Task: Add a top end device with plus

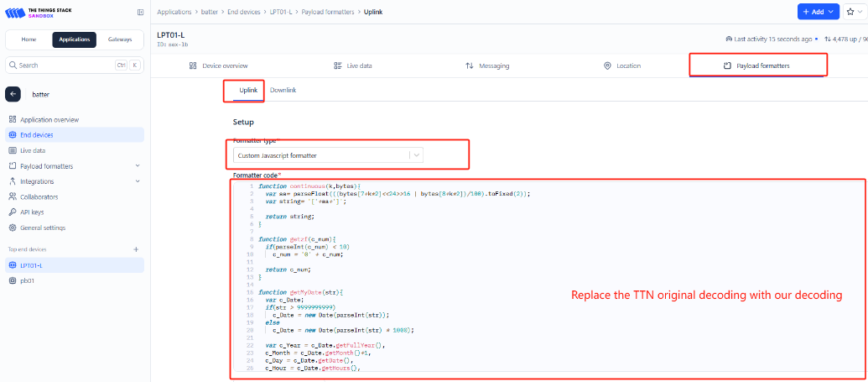Action: click(x=136, y=249)
